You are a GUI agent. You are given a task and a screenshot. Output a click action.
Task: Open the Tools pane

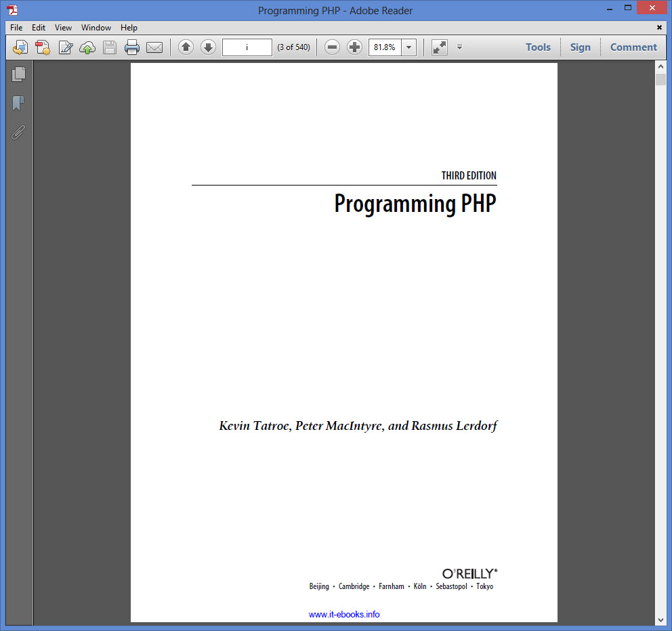click(539, 47)
